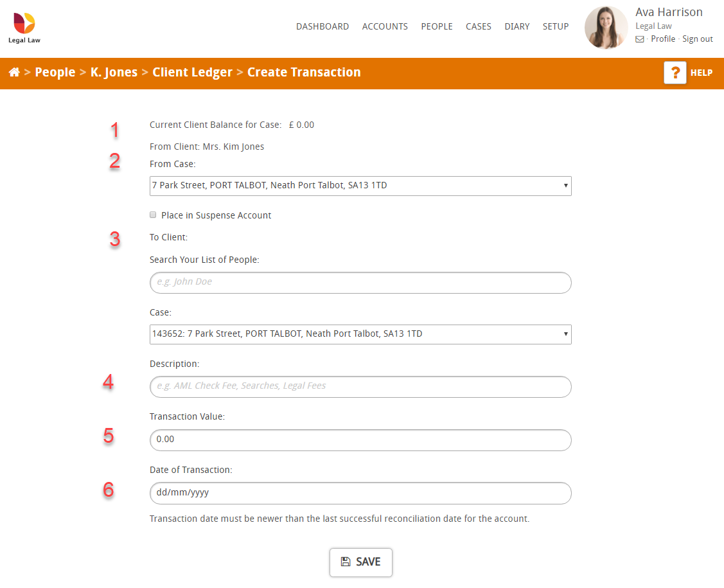Navigate to DASHBOARD
724x588 pixels.
pyautogui.click(x=322, y=26)
